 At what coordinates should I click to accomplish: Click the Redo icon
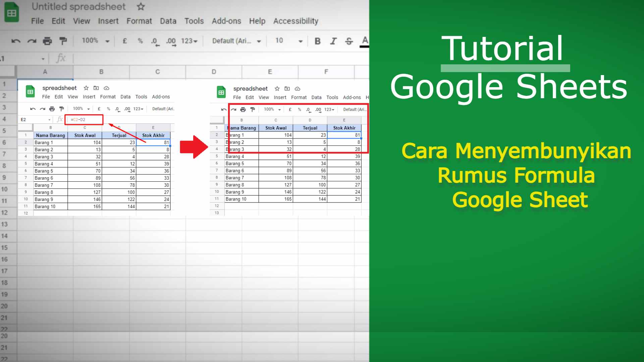tap(32, 41)
